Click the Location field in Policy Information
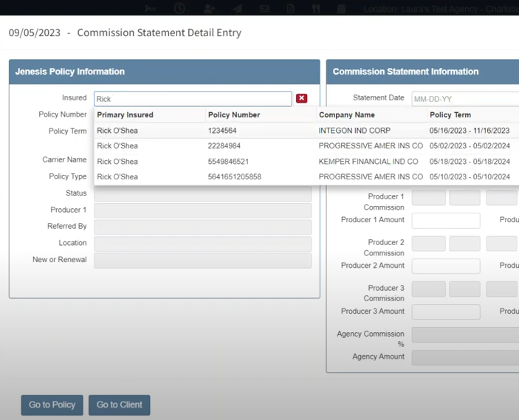 tap(202, 244)
